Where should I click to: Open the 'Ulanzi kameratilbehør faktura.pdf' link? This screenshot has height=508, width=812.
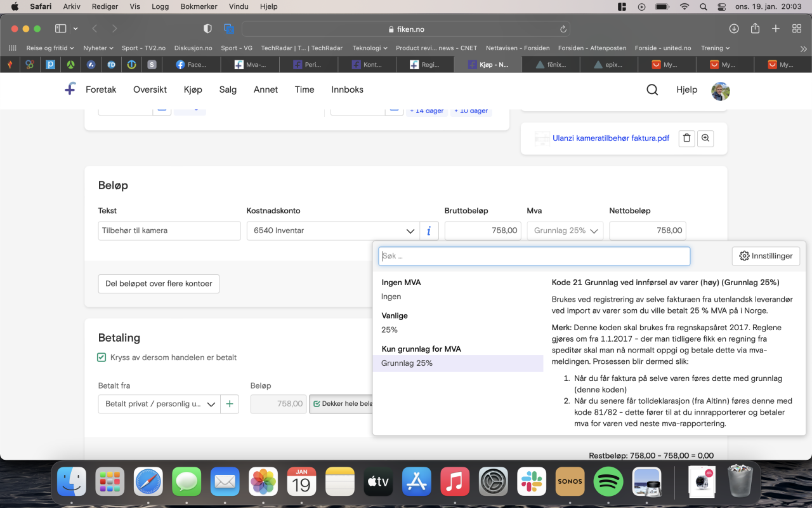610,138
